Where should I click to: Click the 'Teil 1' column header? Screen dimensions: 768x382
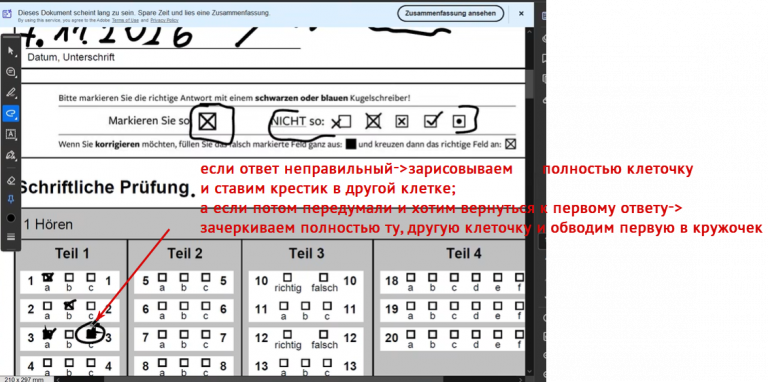pos(72,253)
